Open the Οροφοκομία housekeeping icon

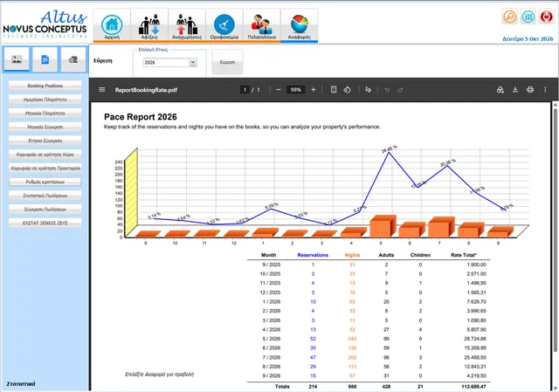(x=224, y=25)
